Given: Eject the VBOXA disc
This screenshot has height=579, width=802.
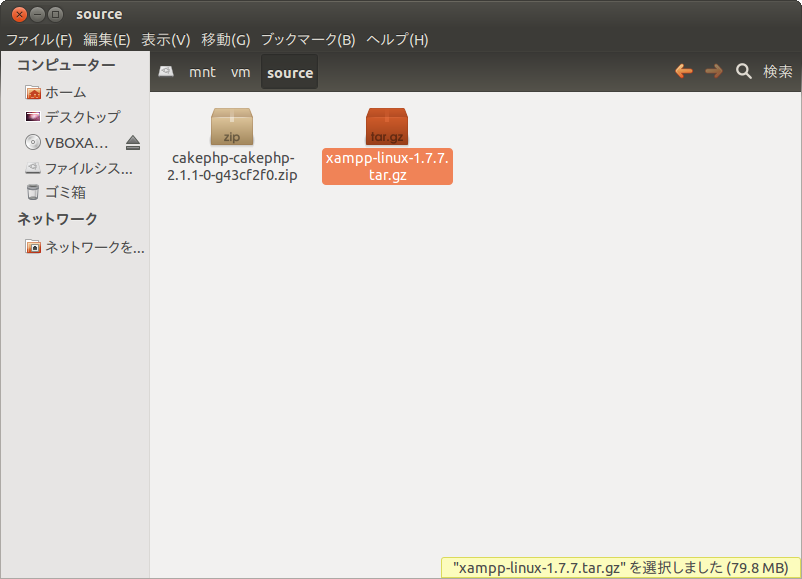Looking at the screenshot, I should (x=133, y=143).
